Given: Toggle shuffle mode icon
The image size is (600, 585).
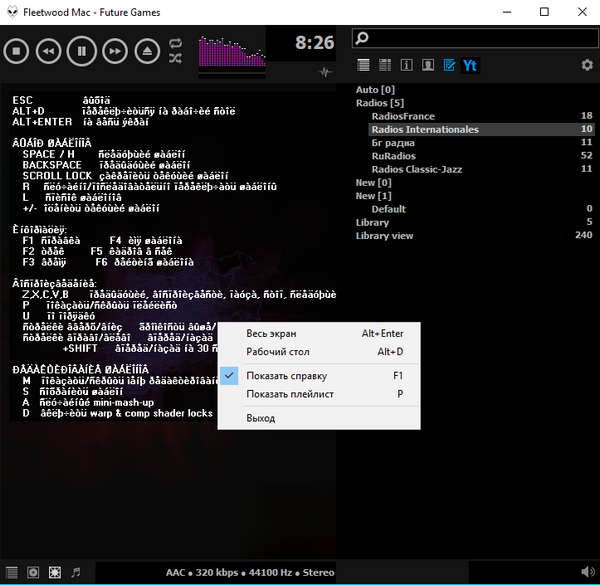Looking at the screenshot, I should click(x=176, y=58).
